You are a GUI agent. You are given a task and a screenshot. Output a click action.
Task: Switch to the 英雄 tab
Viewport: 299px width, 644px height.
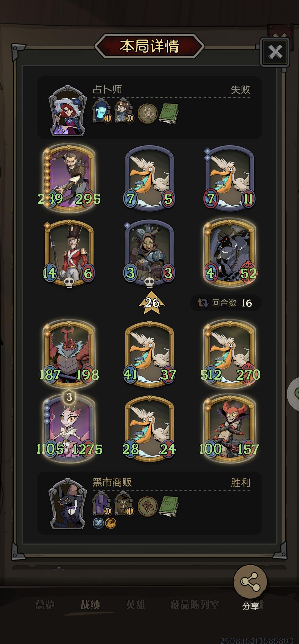point(136,605)
